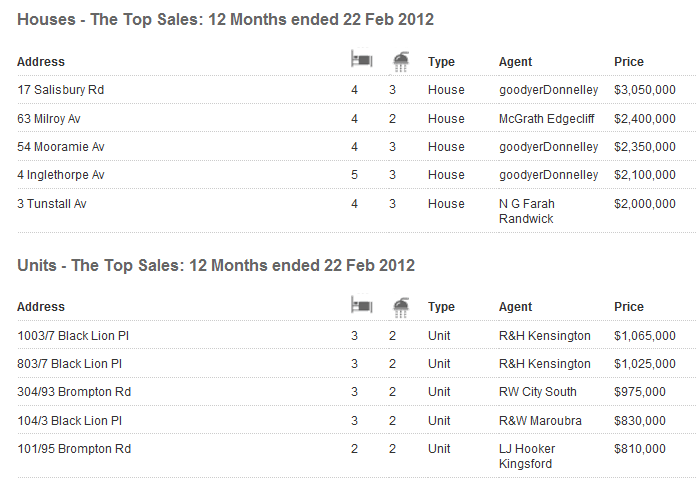Screen dimensions: 696x497
Task: Click the Price column header in Houses table
Action: pos(629,62)
